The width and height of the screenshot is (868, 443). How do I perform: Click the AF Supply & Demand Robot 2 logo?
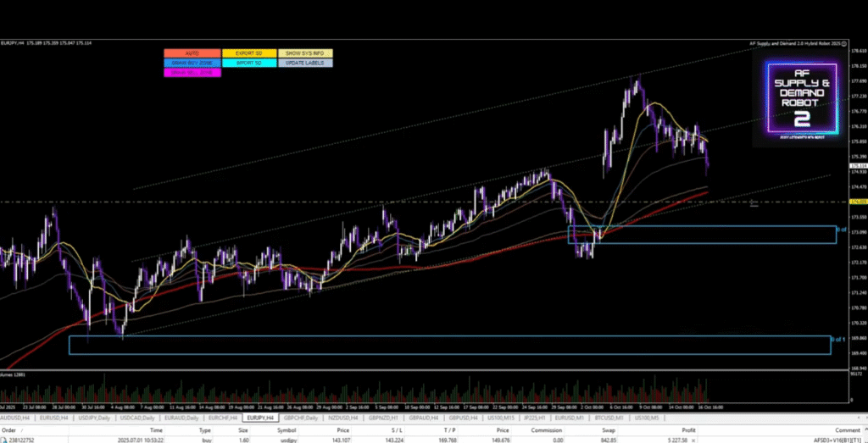(x=802, y=97)
